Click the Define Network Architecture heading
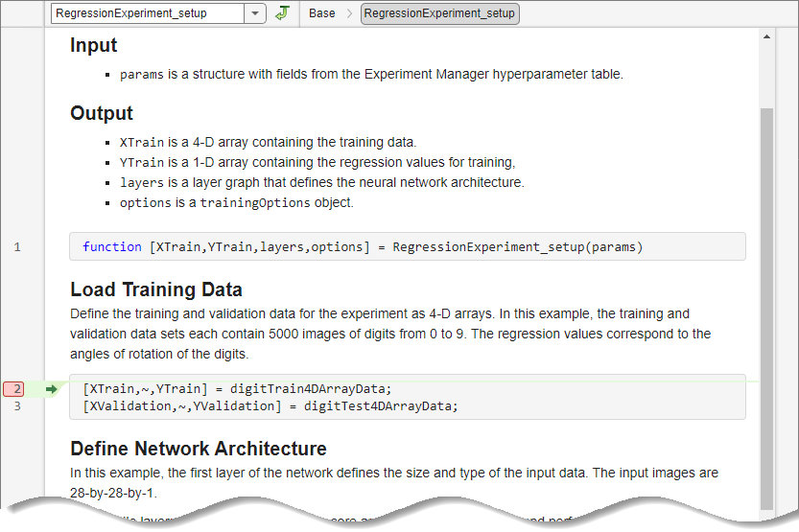 pos(199,449)
